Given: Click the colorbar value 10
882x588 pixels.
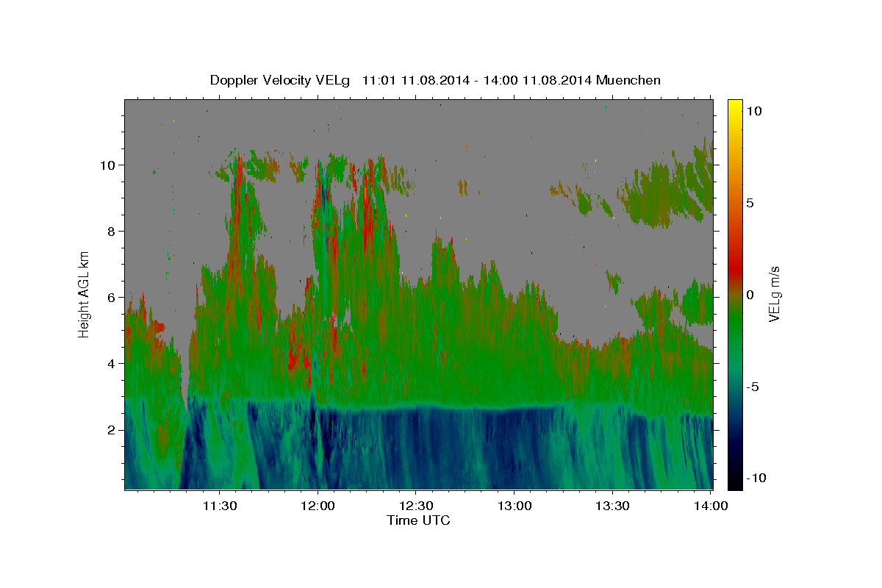Looking at the screenshot, I should [754, 111].
